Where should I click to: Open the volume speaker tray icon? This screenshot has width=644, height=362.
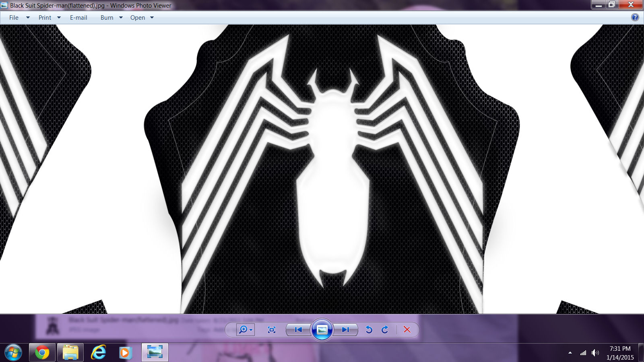pos(595,353)
